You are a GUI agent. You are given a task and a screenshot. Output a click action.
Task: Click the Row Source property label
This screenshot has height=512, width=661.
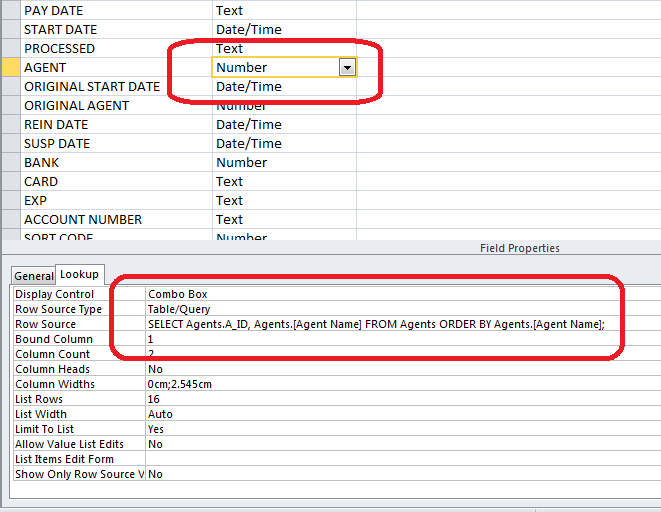(46, 324)
